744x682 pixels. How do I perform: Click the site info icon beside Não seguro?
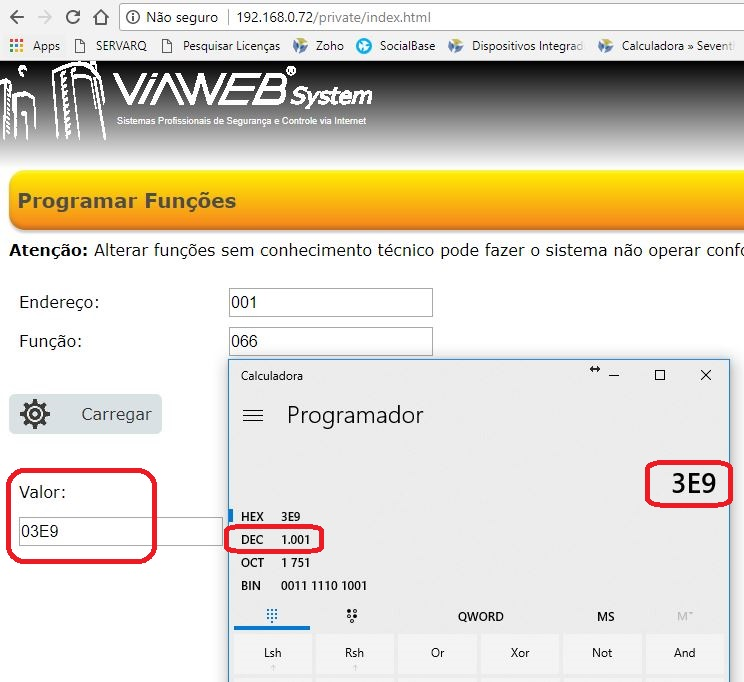click(x=133, y=18)
